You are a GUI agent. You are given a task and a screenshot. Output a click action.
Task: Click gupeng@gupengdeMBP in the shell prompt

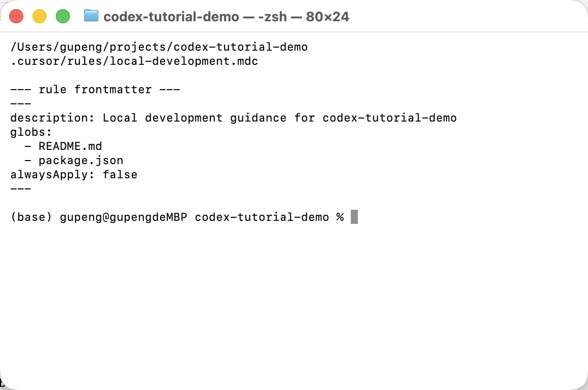coord(123,217)
